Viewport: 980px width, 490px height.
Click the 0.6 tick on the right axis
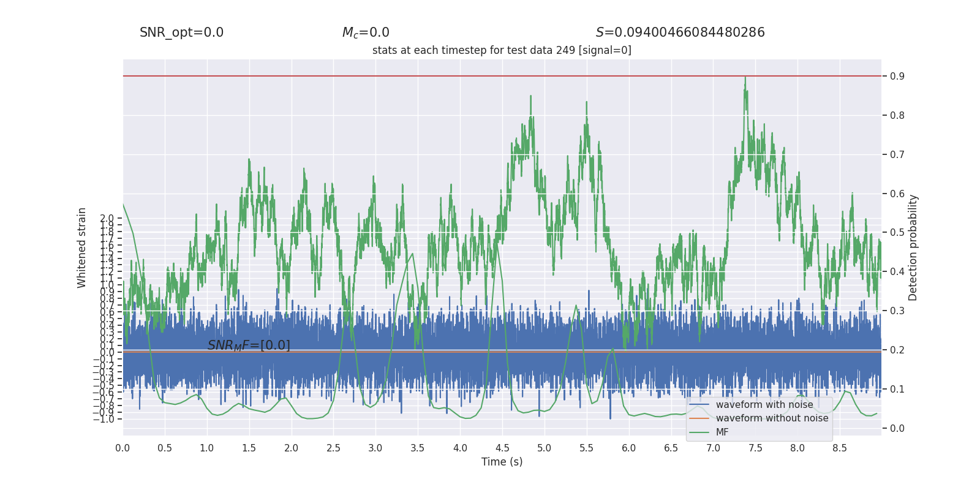point(897,194)
